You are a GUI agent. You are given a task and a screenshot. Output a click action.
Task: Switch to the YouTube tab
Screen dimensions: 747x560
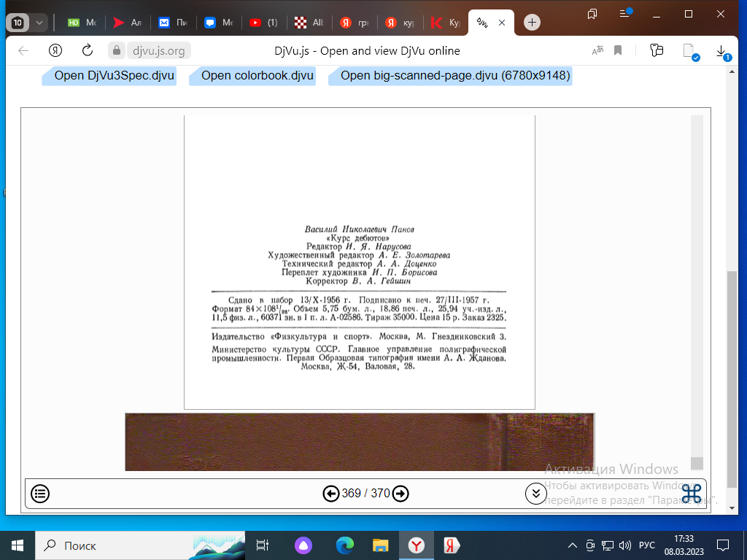(x=263, y=23)
